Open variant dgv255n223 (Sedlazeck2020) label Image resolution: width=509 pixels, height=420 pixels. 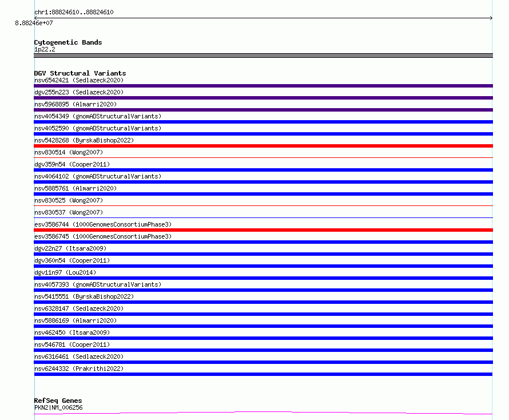(79, 92)
